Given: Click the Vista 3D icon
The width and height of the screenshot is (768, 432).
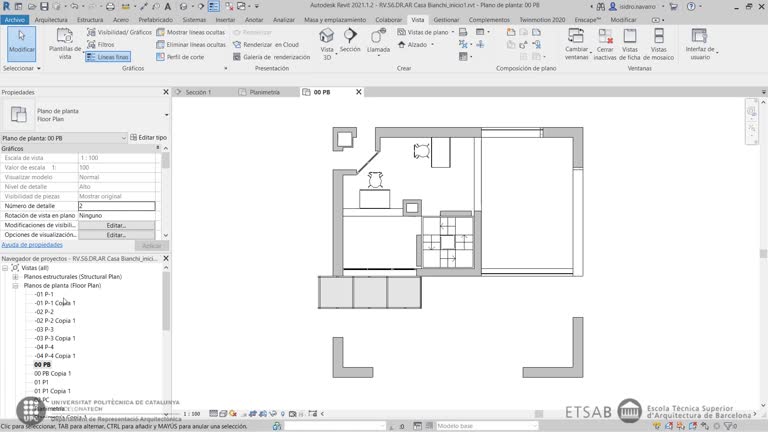Looking at the screenshot, I should (327, 42).
